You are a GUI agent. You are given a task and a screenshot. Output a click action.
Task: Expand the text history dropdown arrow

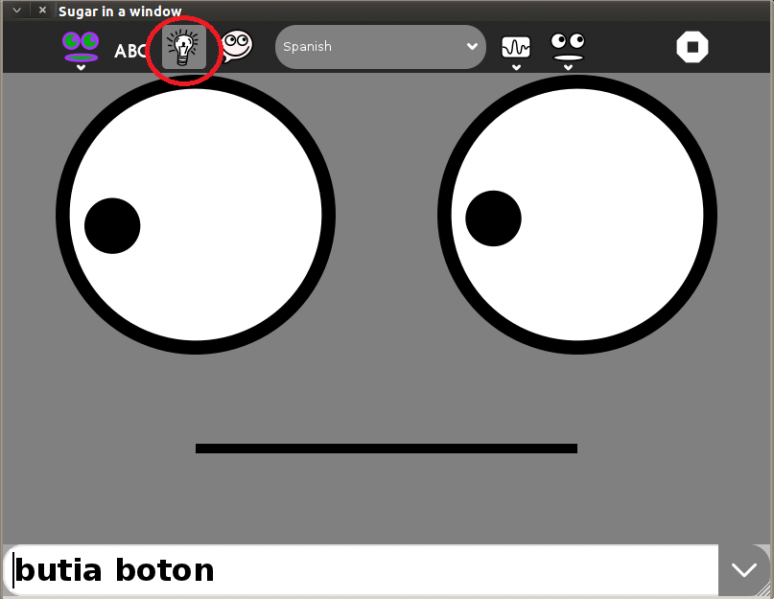point(744,570)
